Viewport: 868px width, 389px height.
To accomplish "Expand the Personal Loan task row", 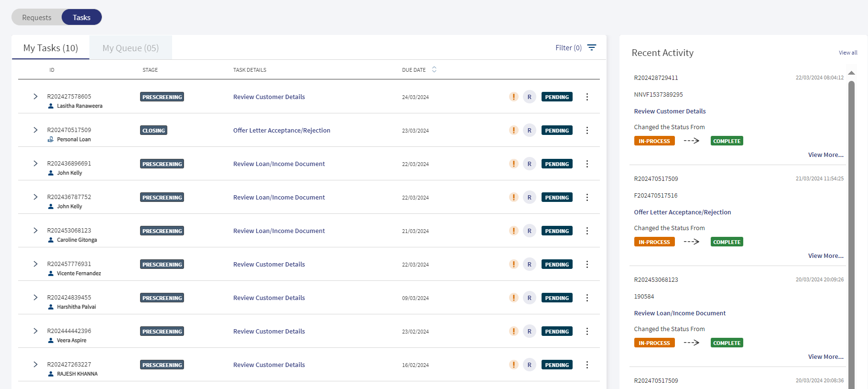I will coord(35,130).
